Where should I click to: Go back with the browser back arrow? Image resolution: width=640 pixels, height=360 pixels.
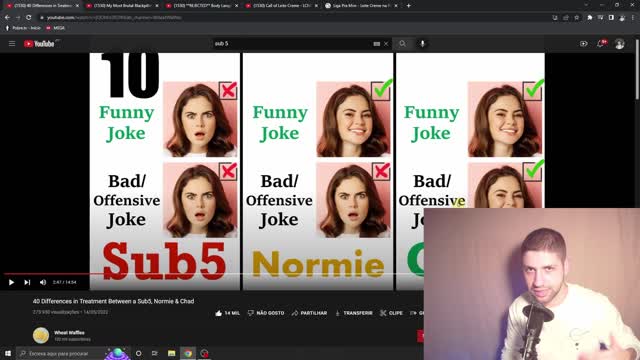(x=7, y=18)
